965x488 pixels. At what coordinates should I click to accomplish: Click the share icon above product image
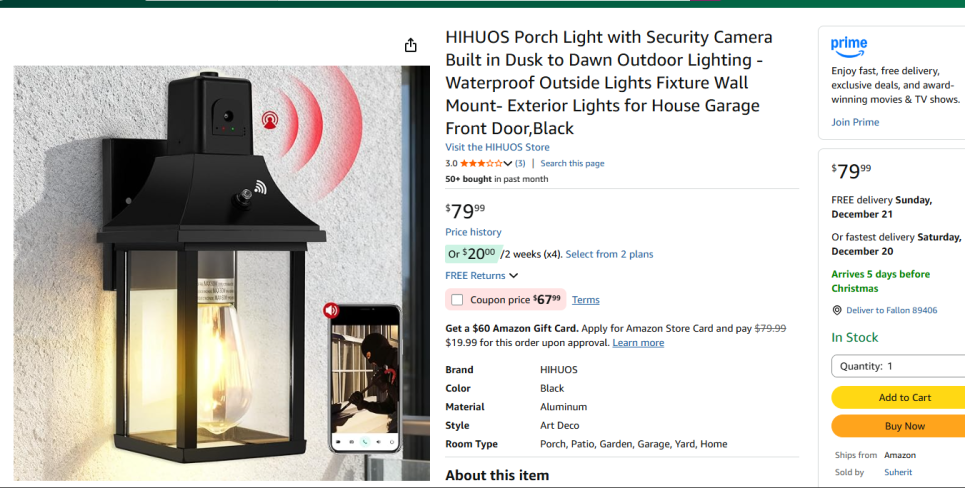click(410, 45)
